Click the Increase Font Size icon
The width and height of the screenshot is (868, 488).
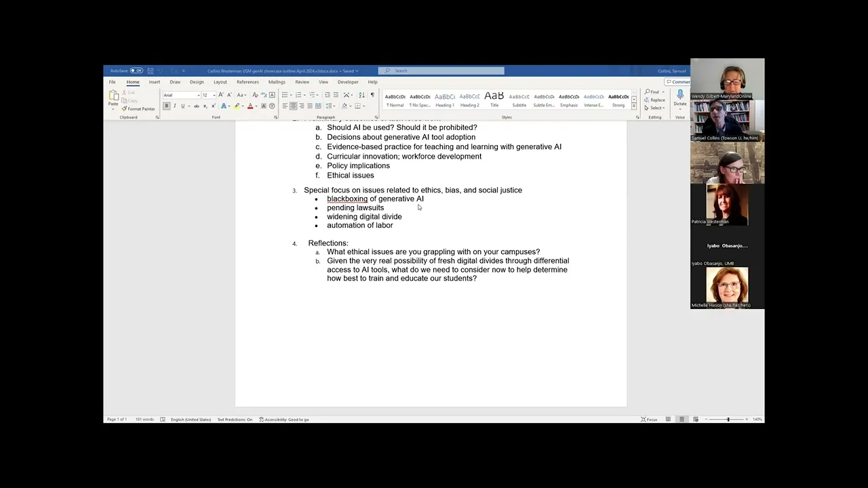tap(220, 95)
